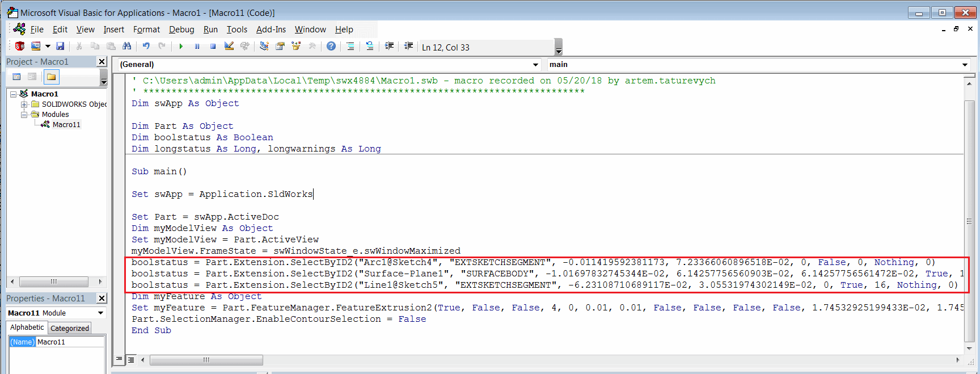
Task: Undo the last edit
Action: click(146, 46)
